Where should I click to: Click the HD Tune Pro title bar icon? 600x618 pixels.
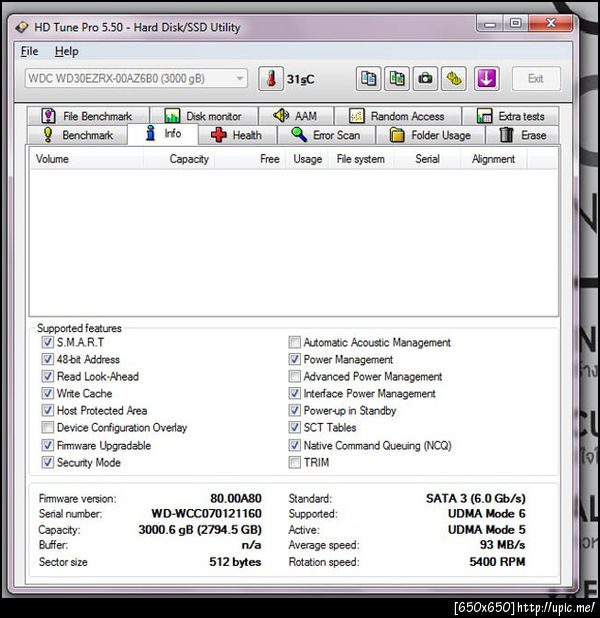pyautogui.click(x=22, y=27)
